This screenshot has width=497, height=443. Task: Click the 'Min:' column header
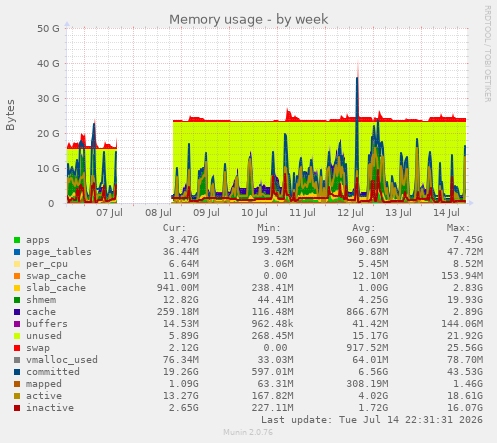[269, 228]
